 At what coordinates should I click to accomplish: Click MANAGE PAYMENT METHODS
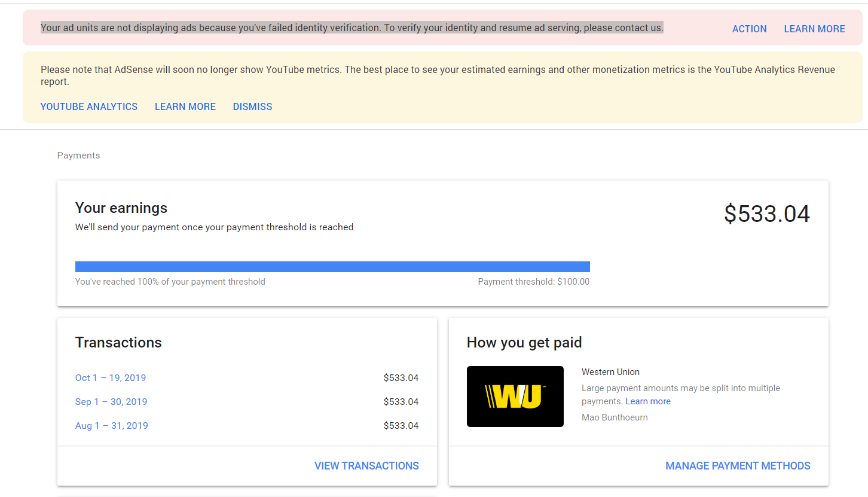point(738,466)
